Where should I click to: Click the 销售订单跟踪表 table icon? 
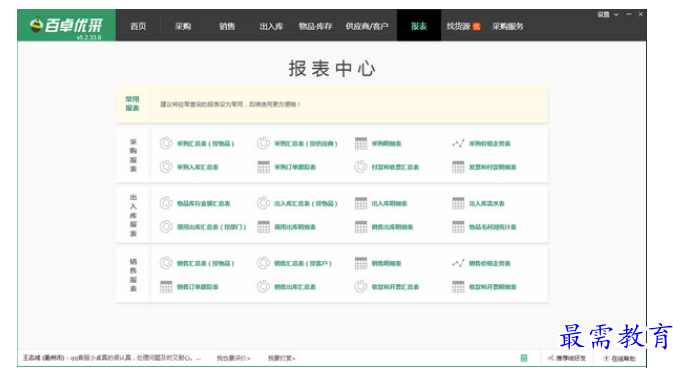(166, 287)
